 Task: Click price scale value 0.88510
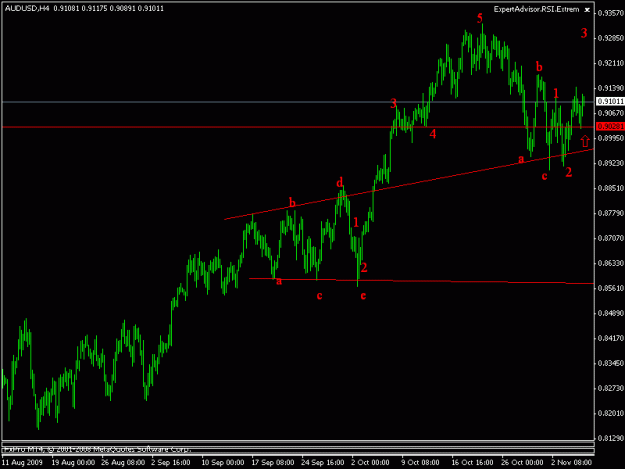(611, 188)
